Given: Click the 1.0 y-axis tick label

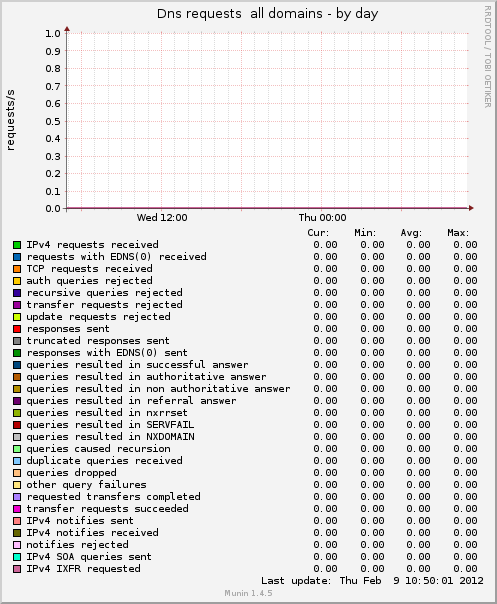Looking at the screenshot, I should pos(53,34).
